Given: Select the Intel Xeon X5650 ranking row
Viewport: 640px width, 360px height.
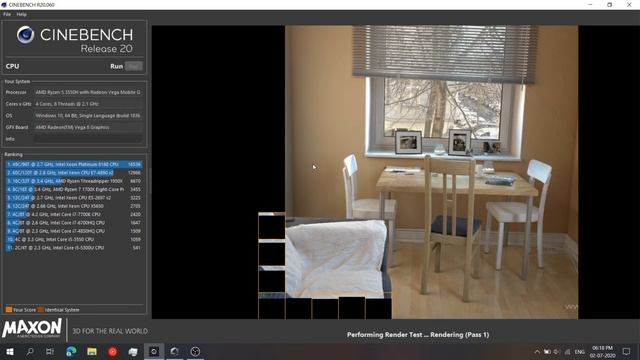Looking at the screenshot, I should click(74, 206).
